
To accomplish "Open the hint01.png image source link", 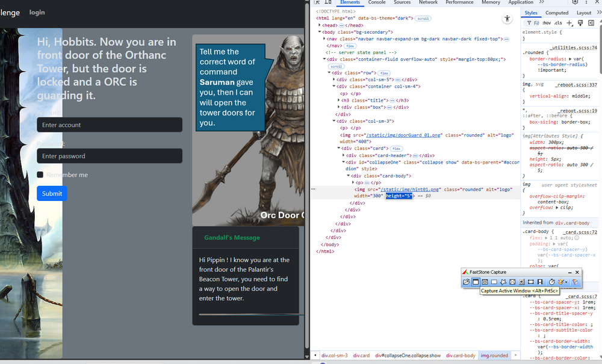I will pos(409,190).
